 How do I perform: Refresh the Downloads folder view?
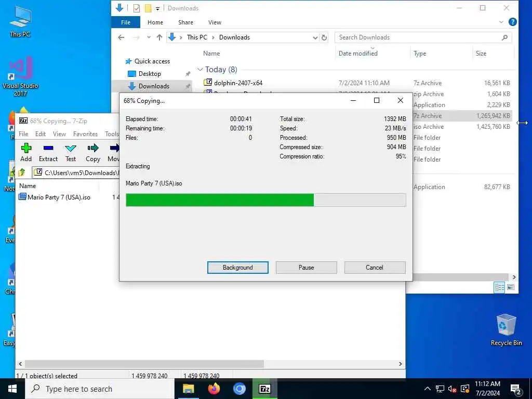pyautogui.click(x=324, y=37)
